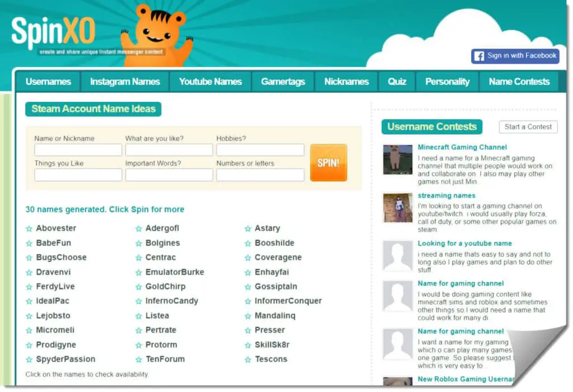Open the Minecraft Gaming Channel thumbnail
The width and height of the screenshot is (573, 392).
click(x=397, y=159)
